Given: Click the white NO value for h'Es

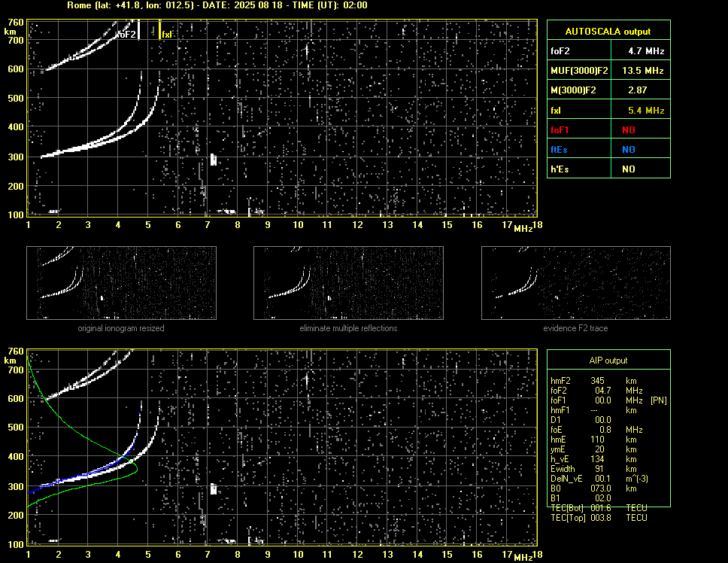Looking at the screenshot, I should pyautogui.click(x=628, y=169).
